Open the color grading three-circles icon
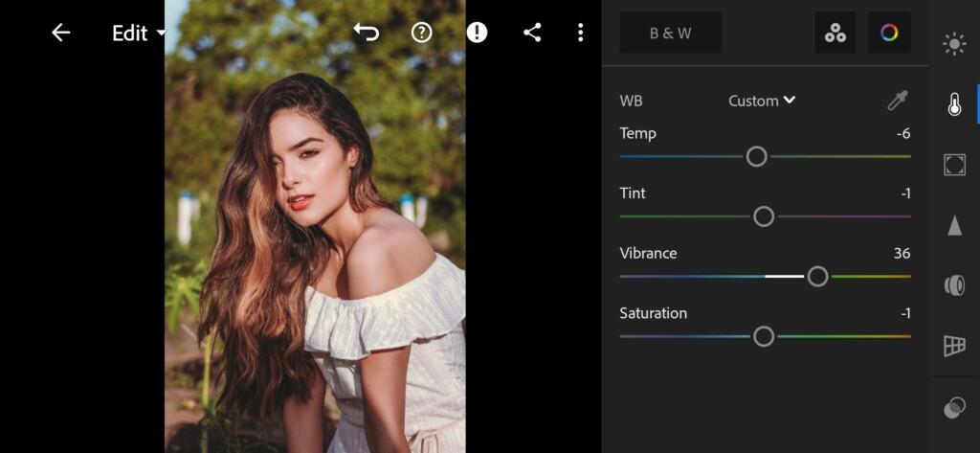 tap(835, 34)
